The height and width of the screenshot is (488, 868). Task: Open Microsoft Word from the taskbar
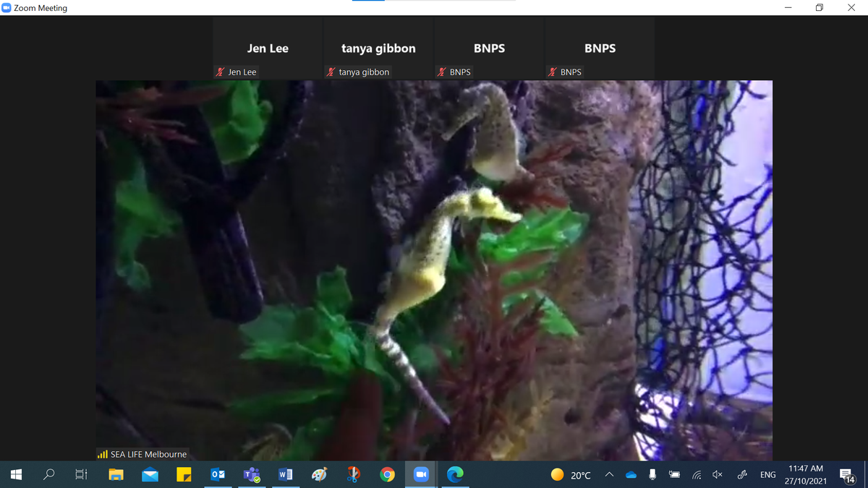coord(286,474)
